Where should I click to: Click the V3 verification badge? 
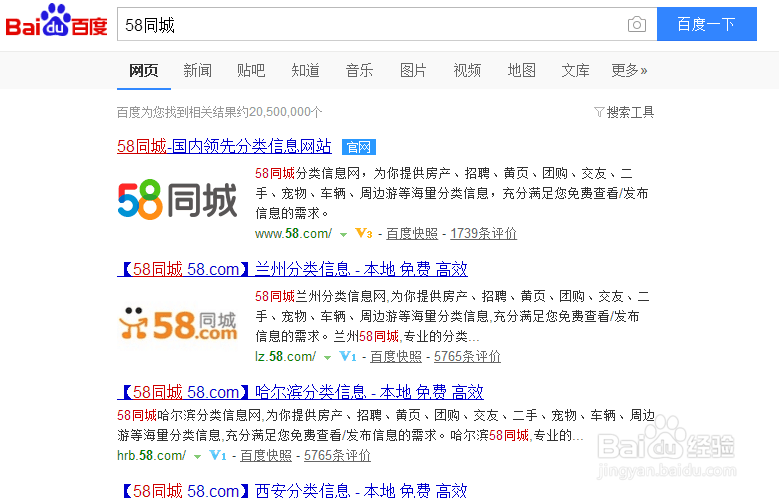(364, 233)
